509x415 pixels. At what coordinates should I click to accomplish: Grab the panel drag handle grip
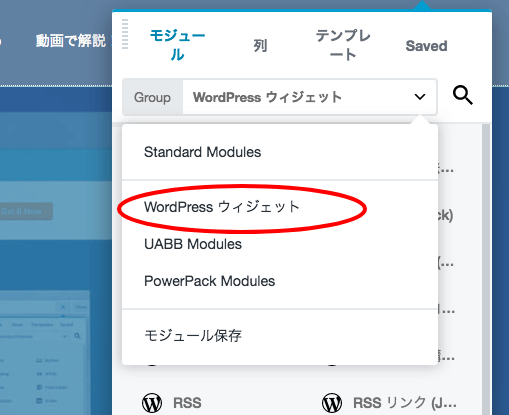(x=125, y=34)
